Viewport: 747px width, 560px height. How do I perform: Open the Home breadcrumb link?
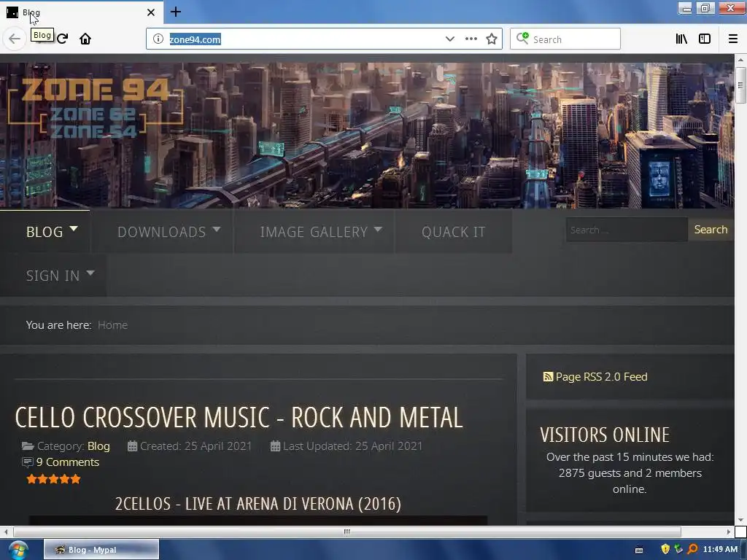point(112,324)
